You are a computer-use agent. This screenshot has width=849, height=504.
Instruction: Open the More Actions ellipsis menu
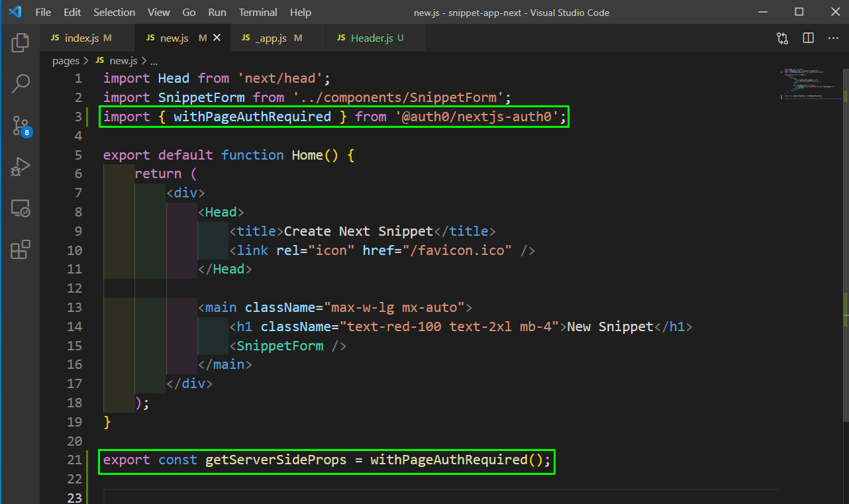[833, 38]
